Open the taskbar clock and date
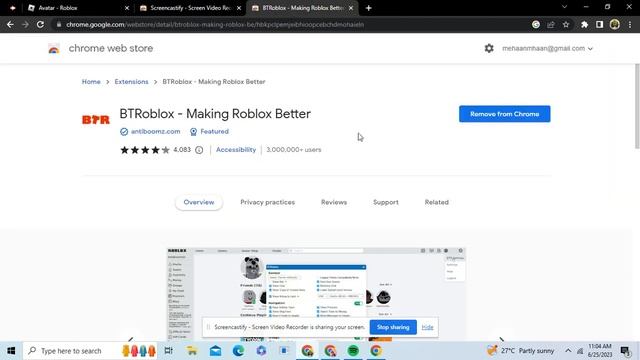The image size is (640, 360). (x=600, y=351)
